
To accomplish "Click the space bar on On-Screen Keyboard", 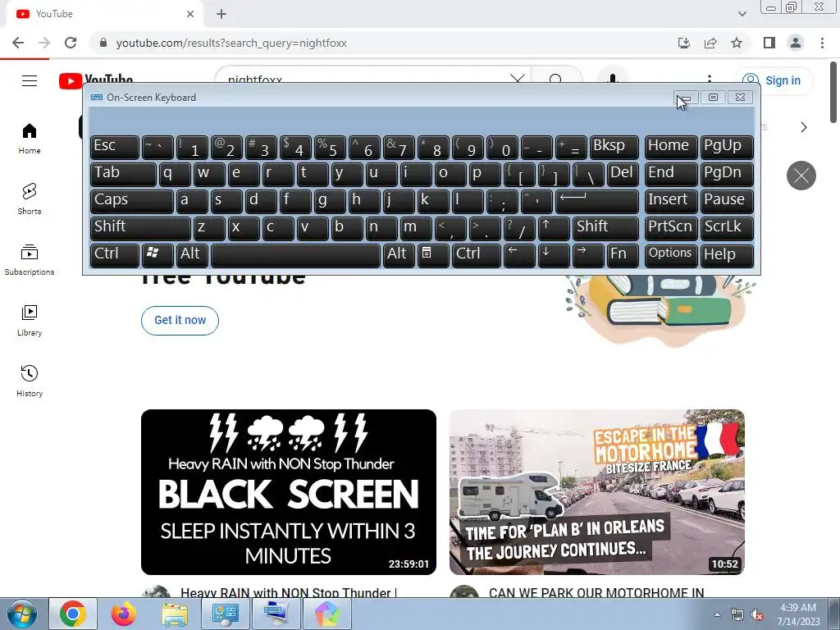I will point(295,255).
